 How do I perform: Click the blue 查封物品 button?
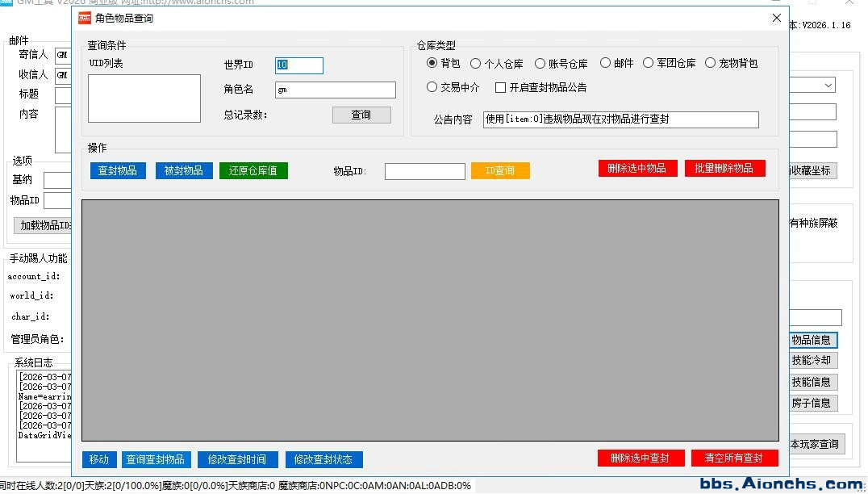tap(118, 170)
